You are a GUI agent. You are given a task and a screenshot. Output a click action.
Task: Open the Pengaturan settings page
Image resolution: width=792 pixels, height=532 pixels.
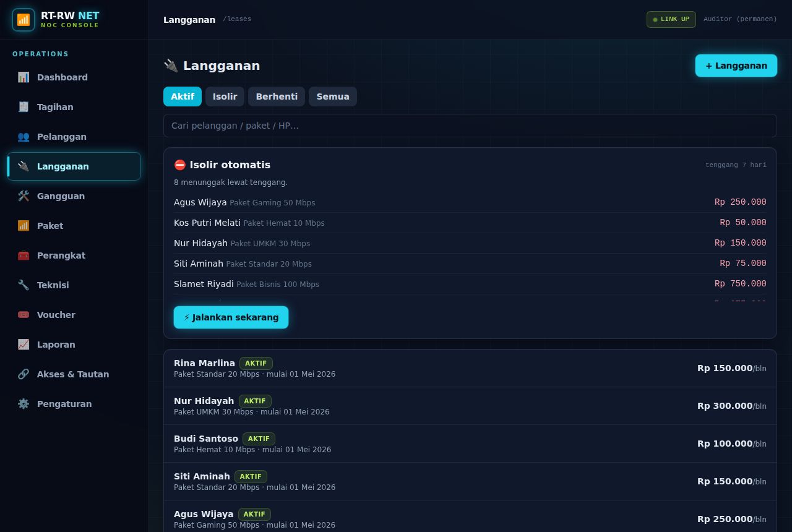point(74,404)
